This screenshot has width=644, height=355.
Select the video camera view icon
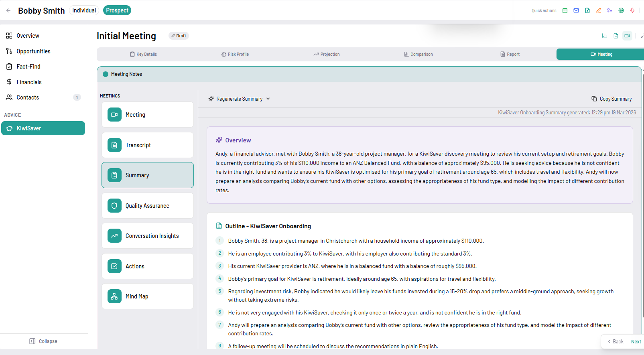[x=627, y=36]
